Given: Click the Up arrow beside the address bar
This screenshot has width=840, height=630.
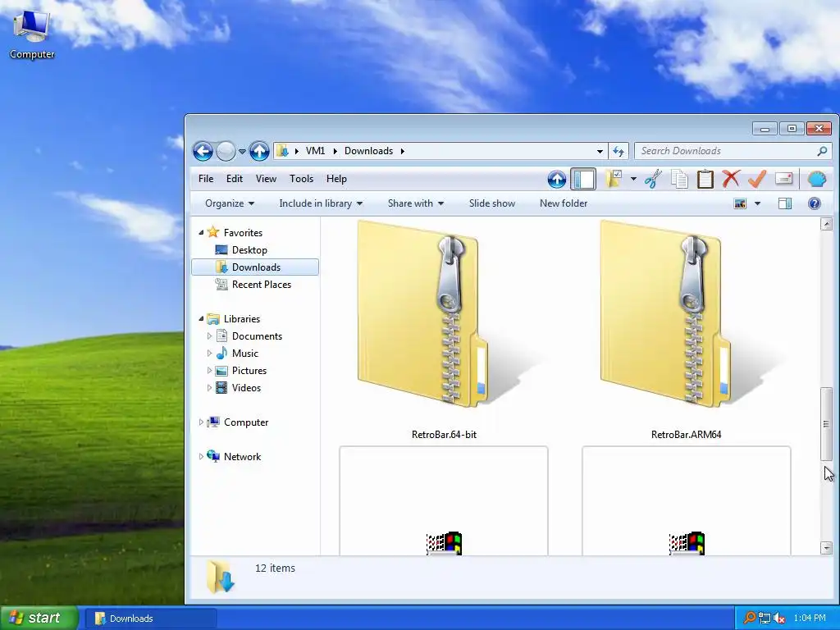Looking at the screenshot, I should click(259, 151).
